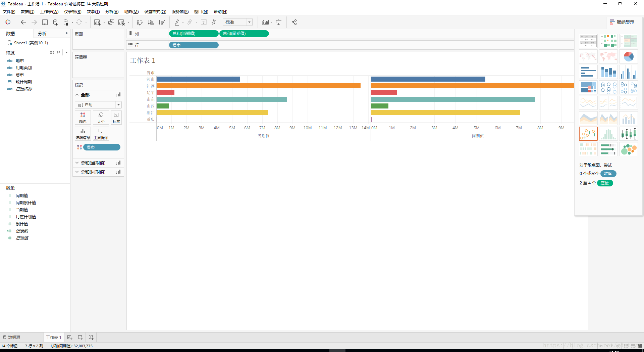Select the treemap chart in Show Me
Viewport: 644px width, 352px height.
pos(588,87)
